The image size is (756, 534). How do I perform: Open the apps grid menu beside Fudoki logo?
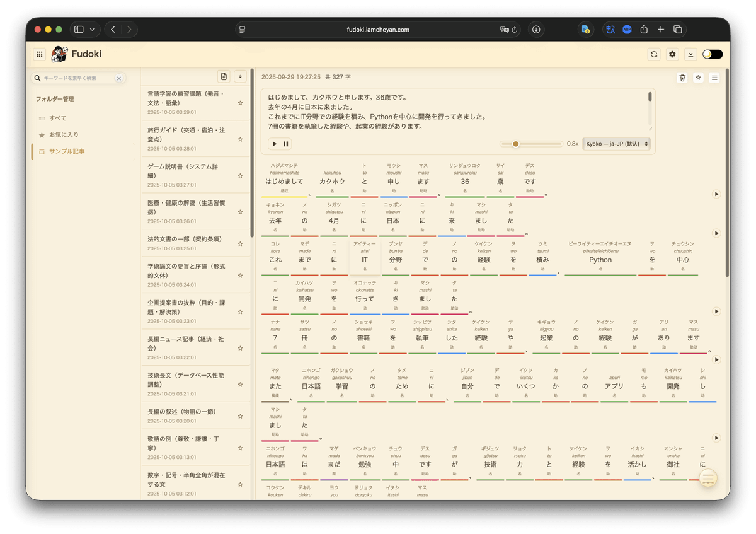click(x=40, y=54)
